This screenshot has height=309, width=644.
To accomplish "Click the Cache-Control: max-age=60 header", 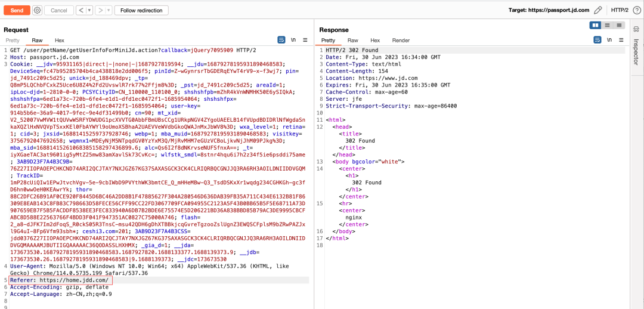I will [x=367, y=92].
